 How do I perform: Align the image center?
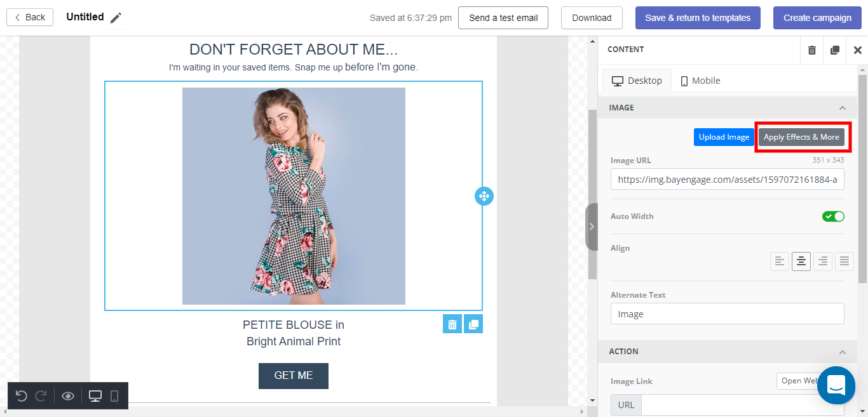pos(801,261)
